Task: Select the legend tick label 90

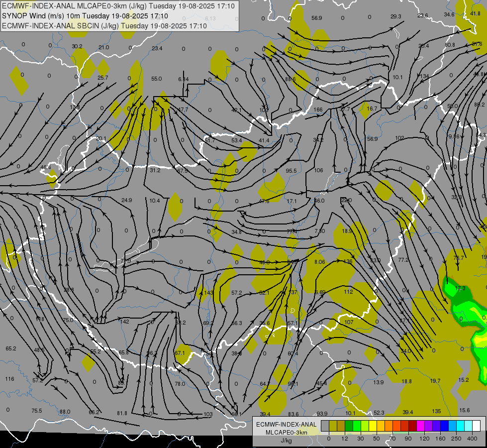Action: click(x=408, y=439)
